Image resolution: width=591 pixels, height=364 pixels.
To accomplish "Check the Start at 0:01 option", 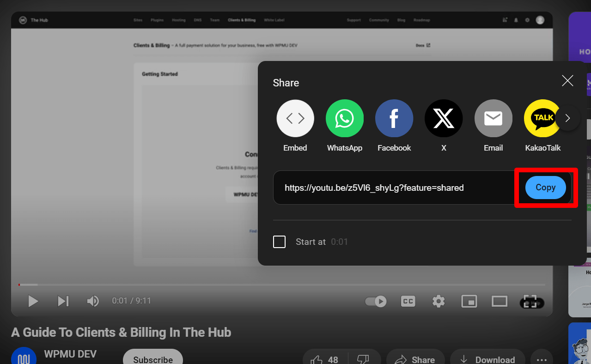I will pyautogui.click(x=279, y=242).
